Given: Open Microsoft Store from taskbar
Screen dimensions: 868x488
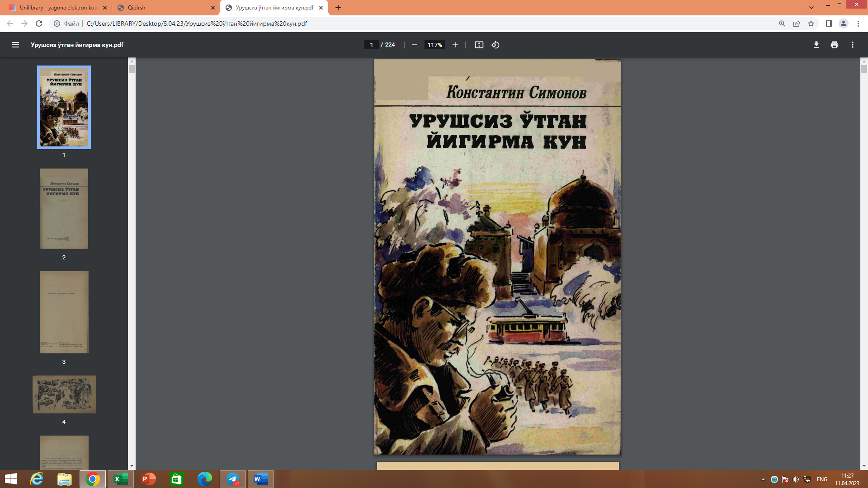Looking at the screenshot, I should (x=176, y=479).
